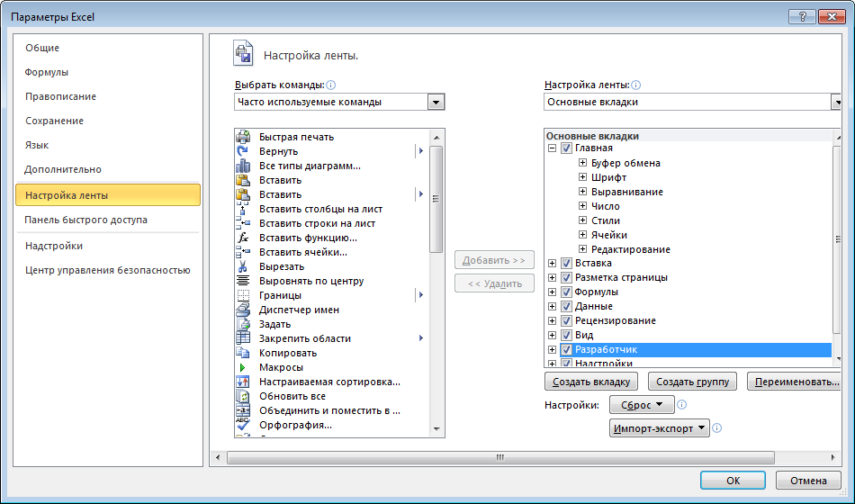Click the Создать группу button
The height and width of the screenshot is (504, 855).
click(x=692, y=382)
